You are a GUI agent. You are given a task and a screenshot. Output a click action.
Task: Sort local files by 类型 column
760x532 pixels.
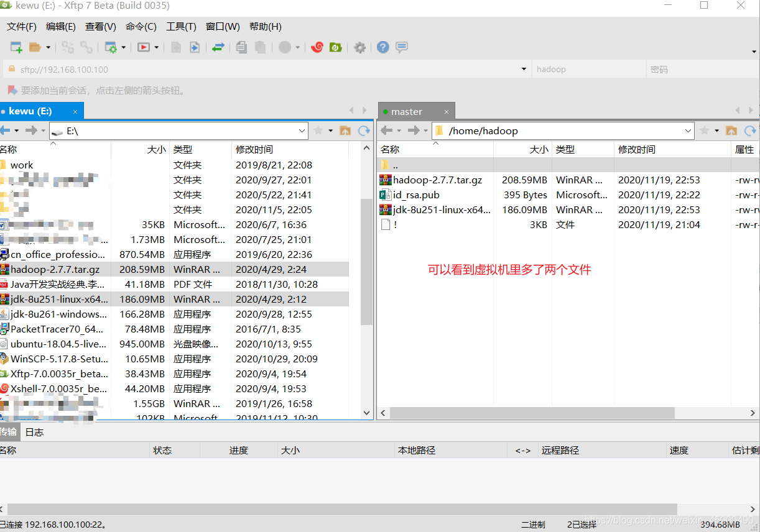coord(200,150)
